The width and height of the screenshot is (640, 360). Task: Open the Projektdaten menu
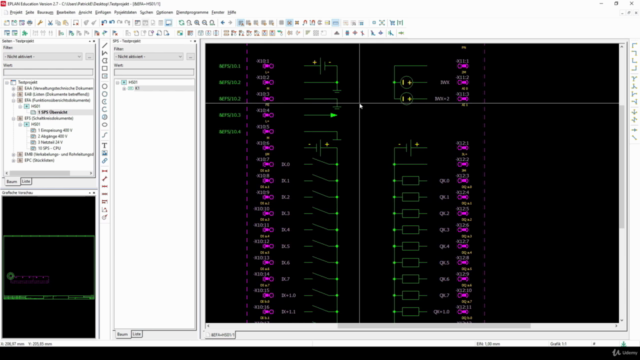point(125,13)
